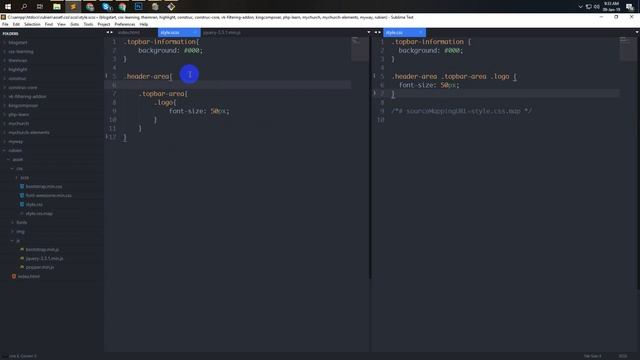The image size is (640, 360).
Task: Click left pane previous-tab scroll arrow
Action: coord(108,32)
